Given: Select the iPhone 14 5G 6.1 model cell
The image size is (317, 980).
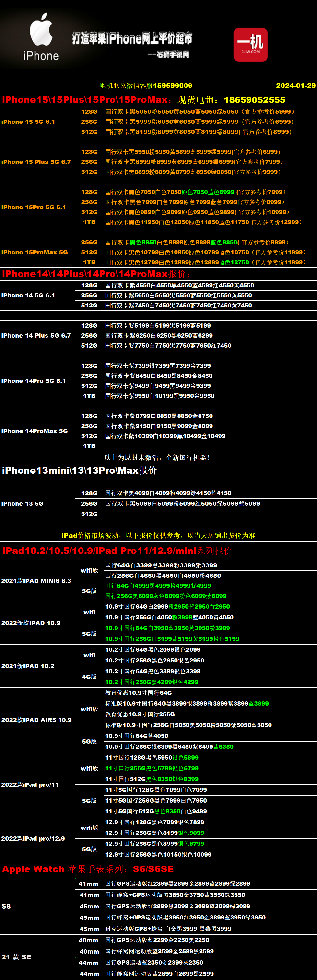Looking at the screenshot, I should pyautogui.click(x=38, y=296).
